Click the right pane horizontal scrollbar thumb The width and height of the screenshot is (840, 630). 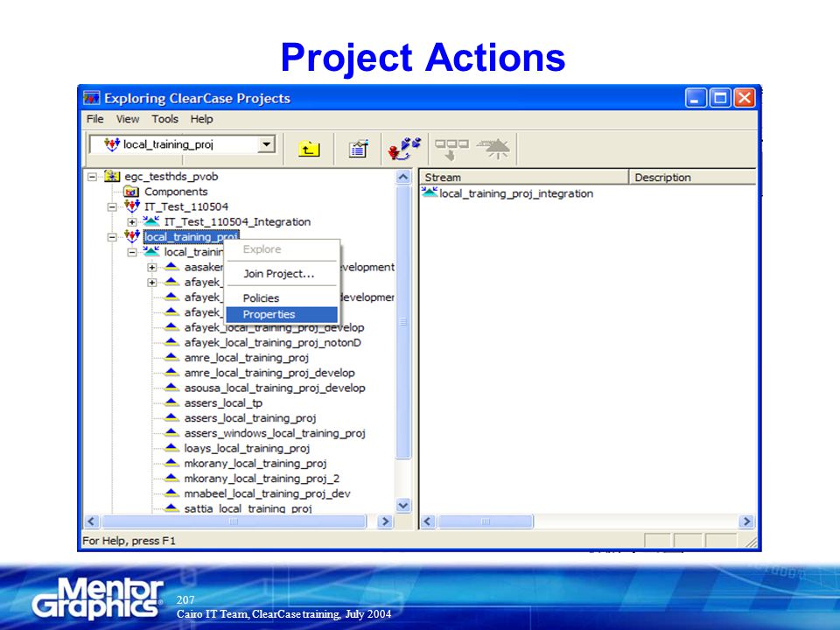(486, 521)
